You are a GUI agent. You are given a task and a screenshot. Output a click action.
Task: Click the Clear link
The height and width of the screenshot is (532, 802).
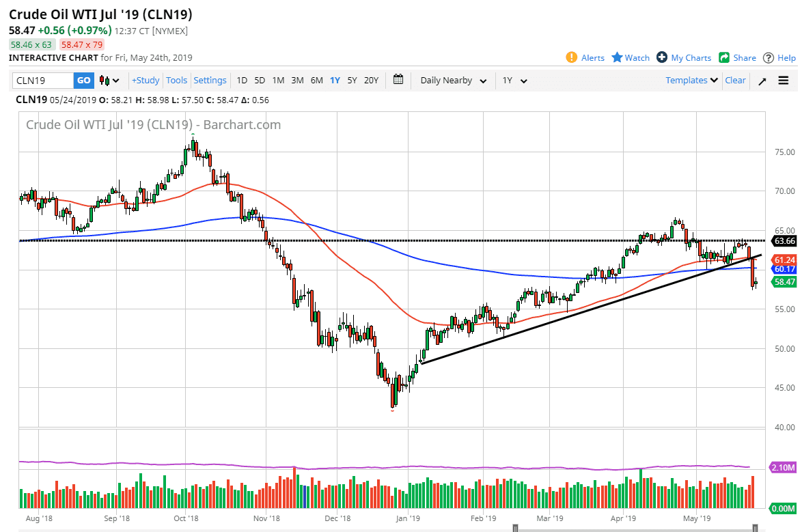[x=735, y=81]
